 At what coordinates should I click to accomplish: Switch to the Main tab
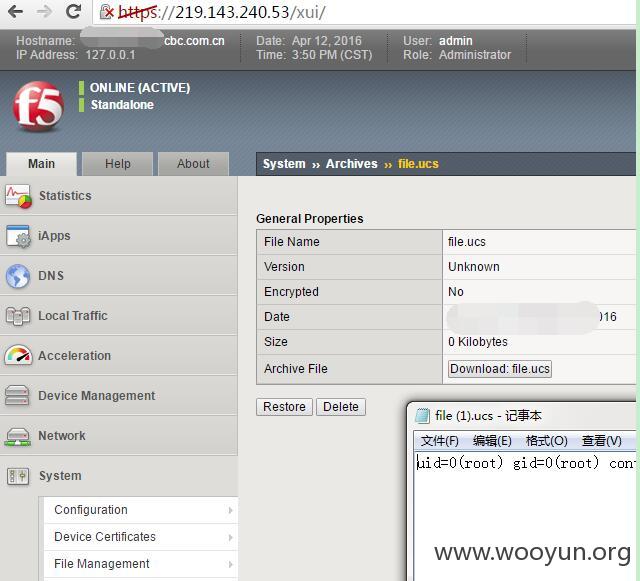(41, 164)
